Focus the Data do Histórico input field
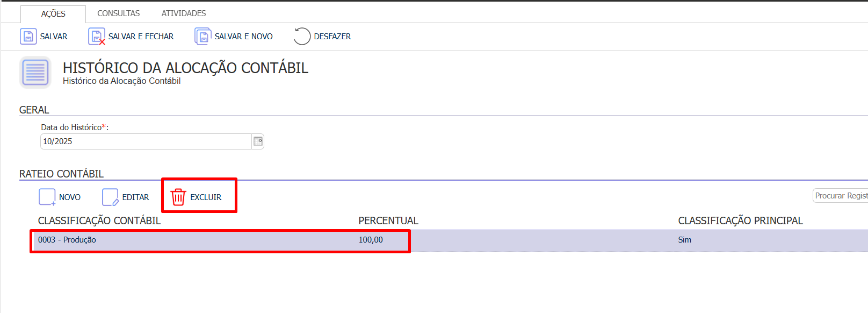 coord(145,141)
